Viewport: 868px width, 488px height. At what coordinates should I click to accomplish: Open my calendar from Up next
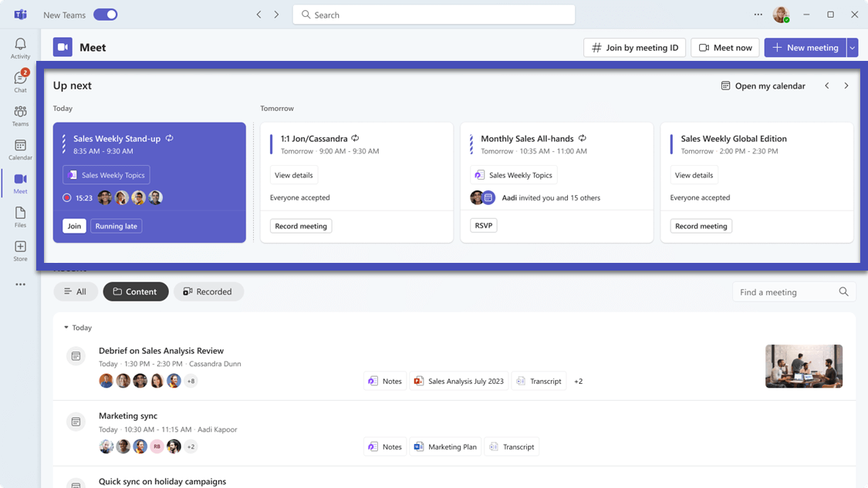point(762,86)
